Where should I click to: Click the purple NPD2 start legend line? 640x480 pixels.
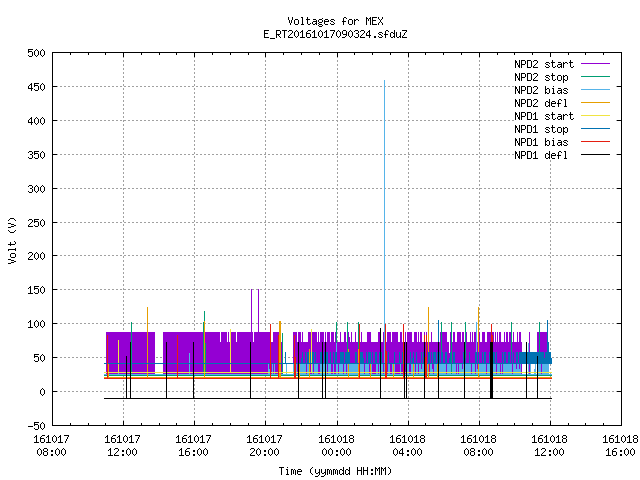tap(595, 64)
